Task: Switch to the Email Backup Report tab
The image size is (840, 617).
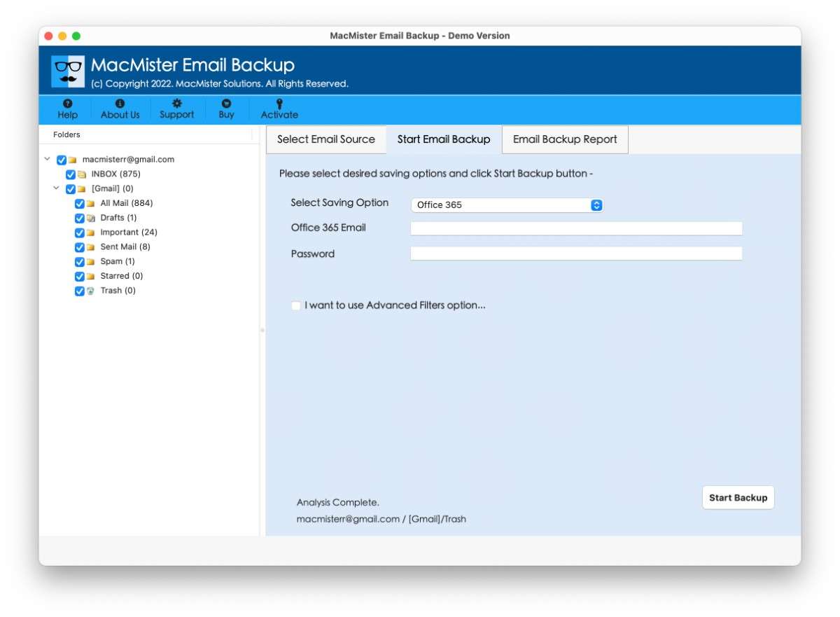Action: 565,139
